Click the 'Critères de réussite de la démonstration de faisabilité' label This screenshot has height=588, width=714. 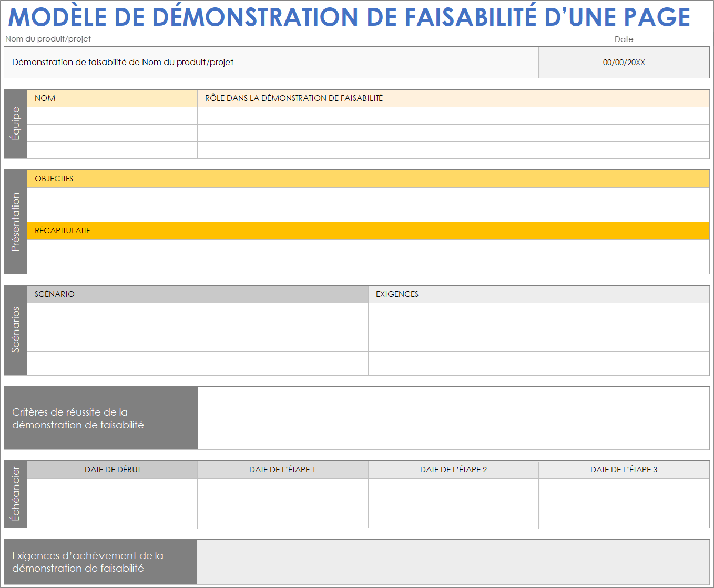pyautogui.click(x=101, y=418)
